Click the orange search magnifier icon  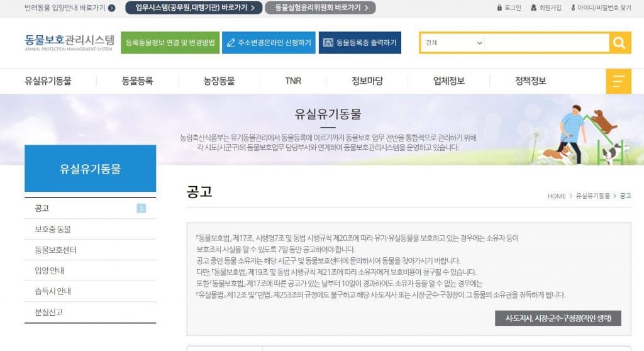pos(619,43)
